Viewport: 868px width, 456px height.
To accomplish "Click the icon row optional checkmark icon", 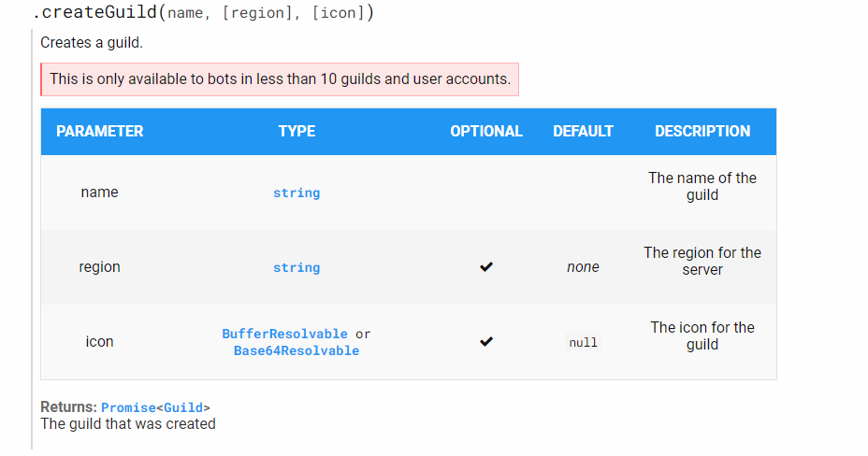I will pos(486,342).
